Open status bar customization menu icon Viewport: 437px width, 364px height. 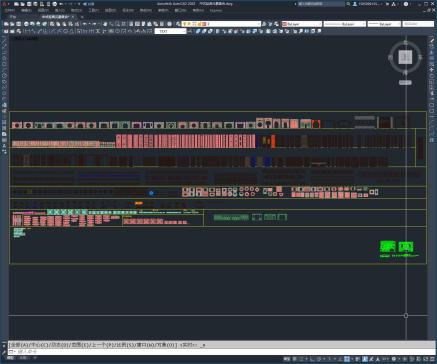(431, 359)
